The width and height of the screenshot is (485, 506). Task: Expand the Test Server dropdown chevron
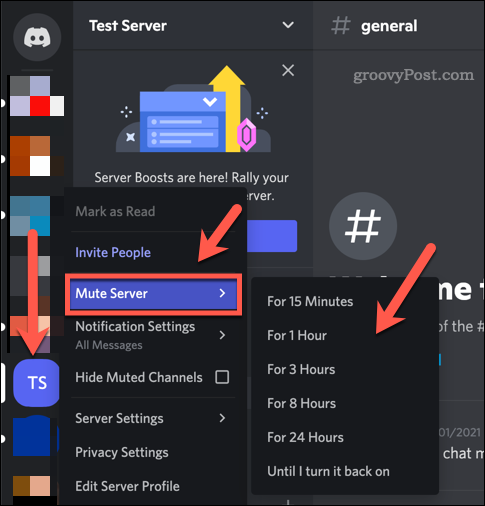288,25
